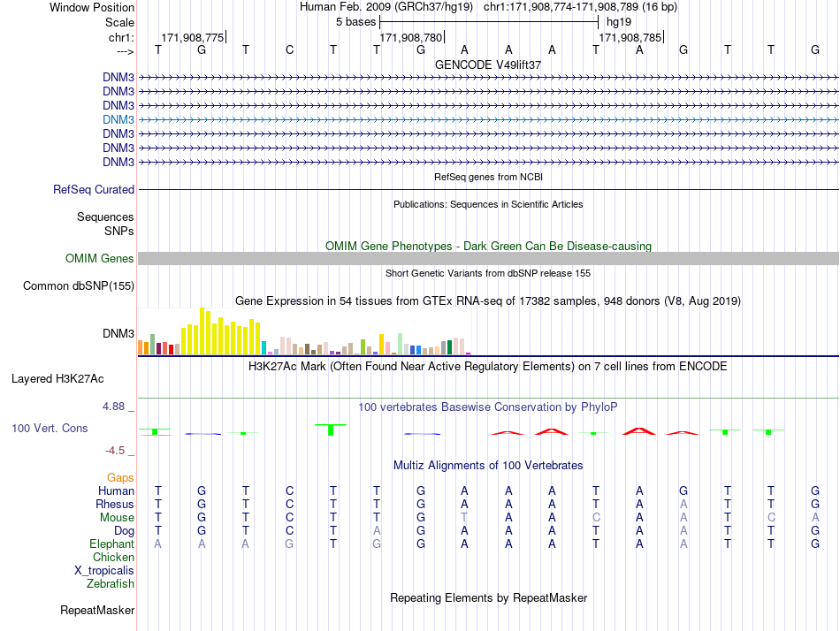
Task: Click the RefSeq genes from NCBI title
Action: (489, 177)
